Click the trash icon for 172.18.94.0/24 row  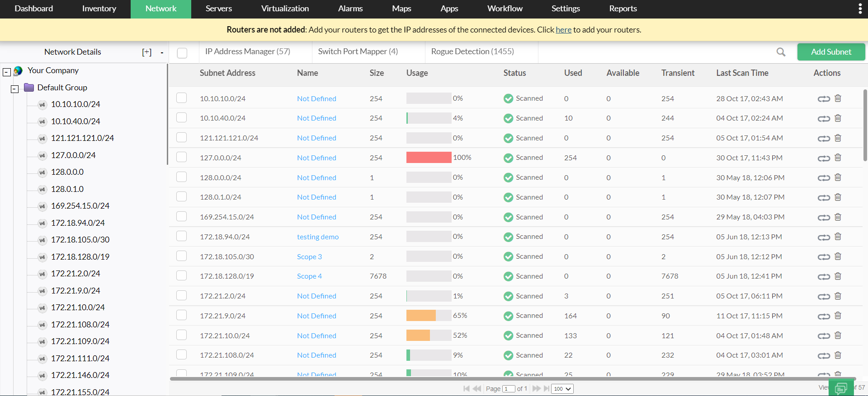[x=838, y=237]
